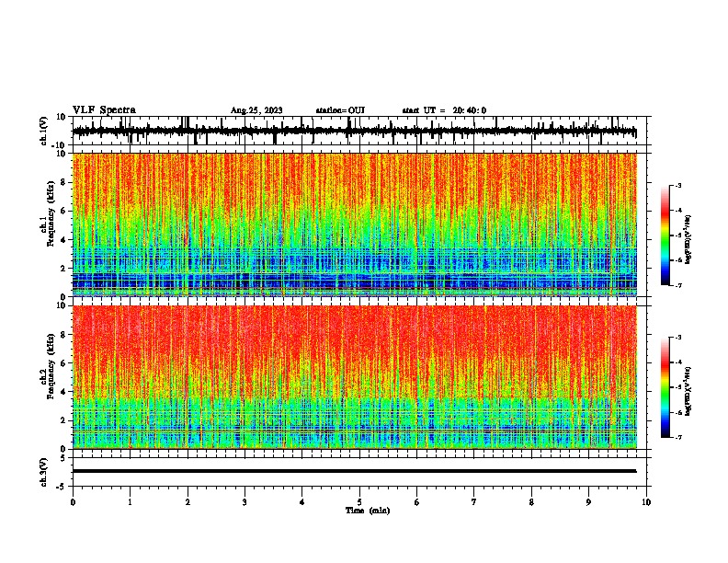Image resolution: width=728 pixels, height=563 pixels.
Task: Click the ch.1 spectrogram color scale bar
Action: point(665,236)
